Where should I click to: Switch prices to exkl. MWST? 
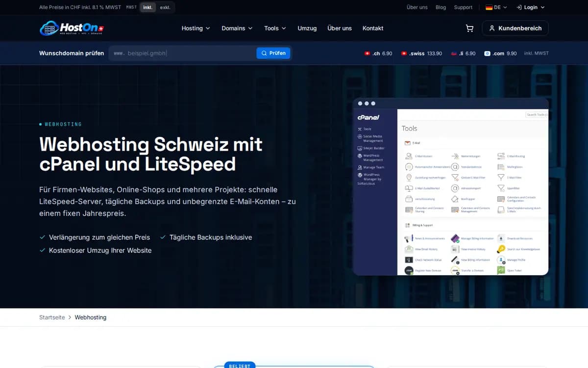click(x=165, y=7)
